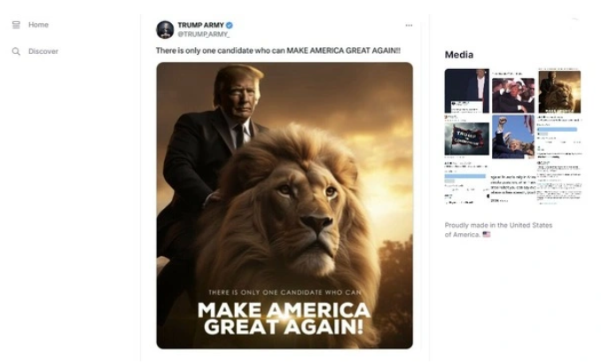This screenshot has width=601, height=364.
Task: Open the main lion post image
Action: tap(285, 205)
